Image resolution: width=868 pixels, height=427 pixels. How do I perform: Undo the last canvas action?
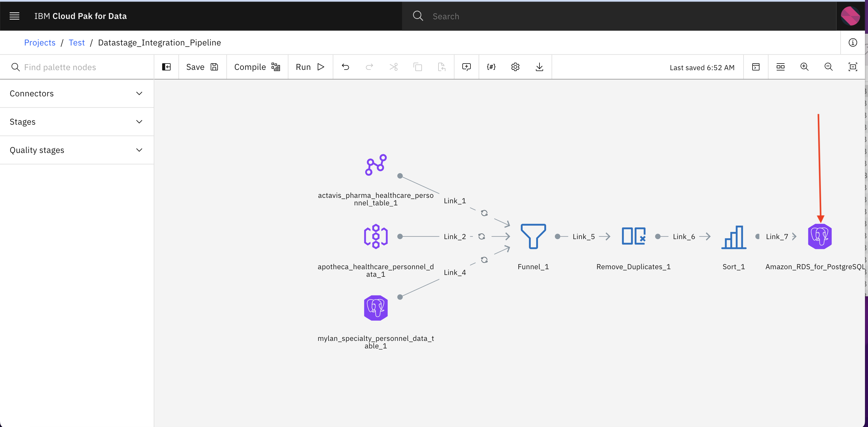coord(345,67)
